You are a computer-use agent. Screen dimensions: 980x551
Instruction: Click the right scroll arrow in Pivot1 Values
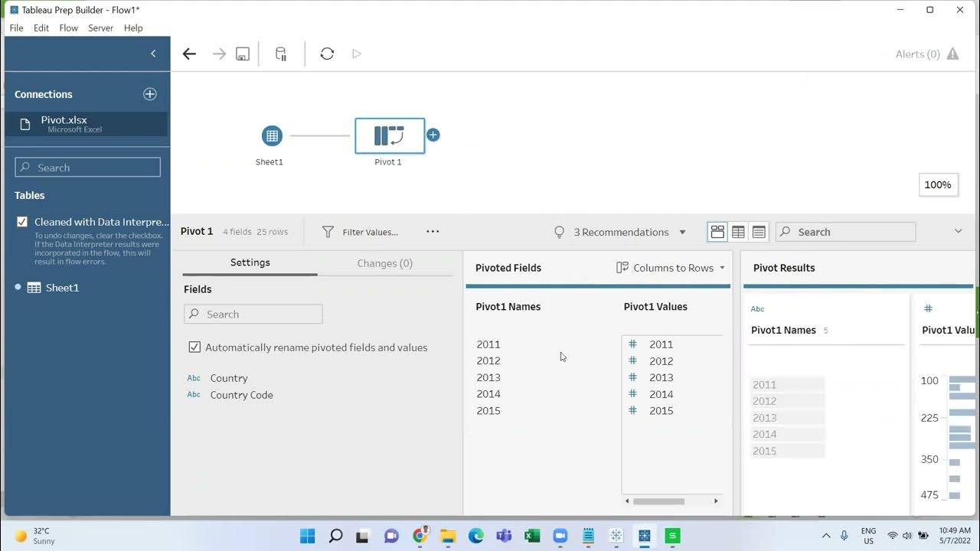[716, 501]
